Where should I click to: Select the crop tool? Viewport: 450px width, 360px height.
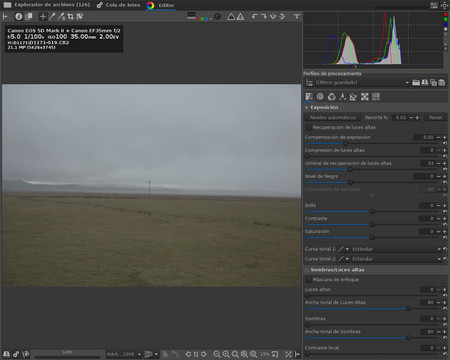pos(70,16)
